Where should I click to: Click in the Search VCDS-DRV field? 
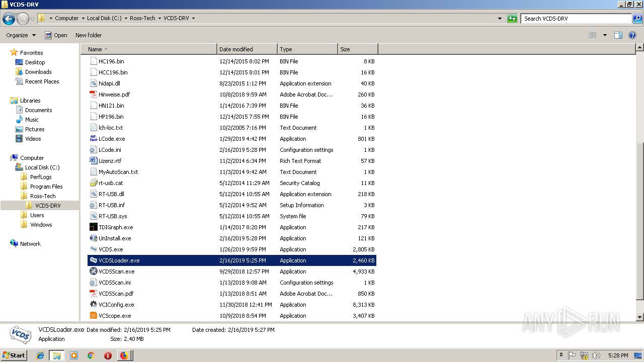coord(577,19)
